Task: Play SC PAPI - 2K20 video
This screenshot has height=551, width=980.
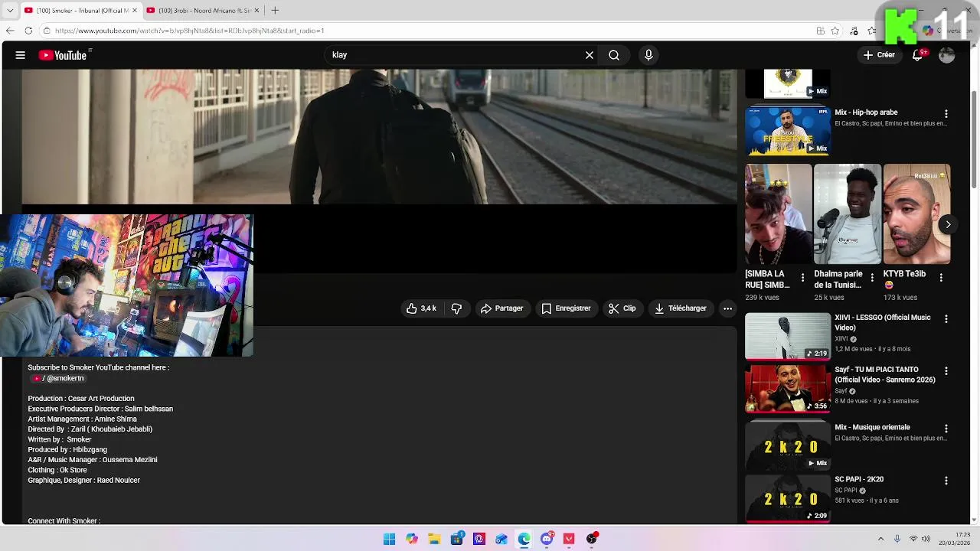Action: (x=788, y=497)
